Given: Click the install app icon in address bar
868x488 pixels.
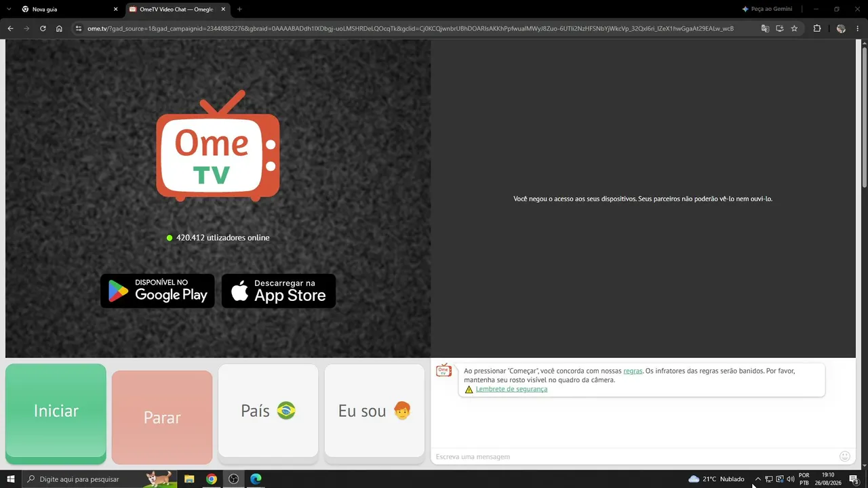Looking at the screenshot, I should pos(780,28).
